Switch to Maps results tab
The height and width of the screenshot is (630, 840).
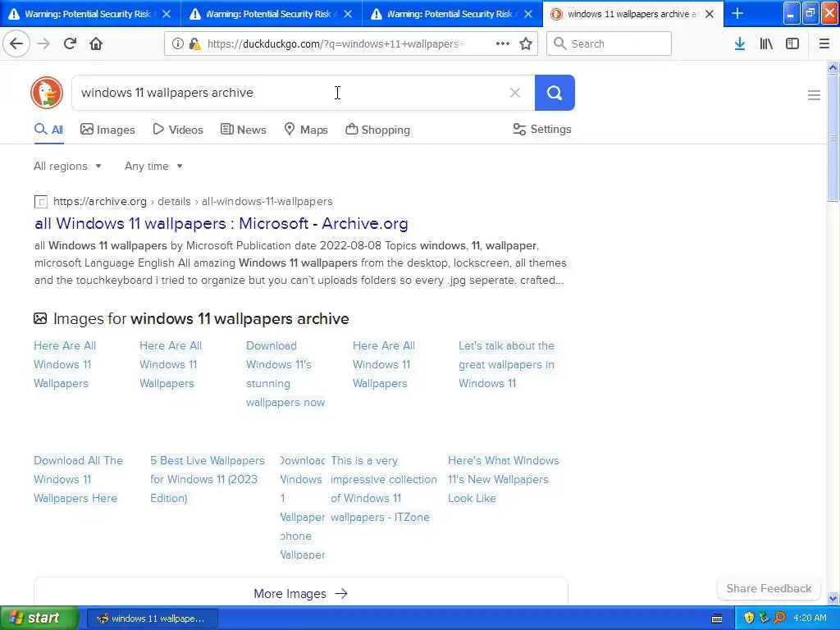(306, 130)
